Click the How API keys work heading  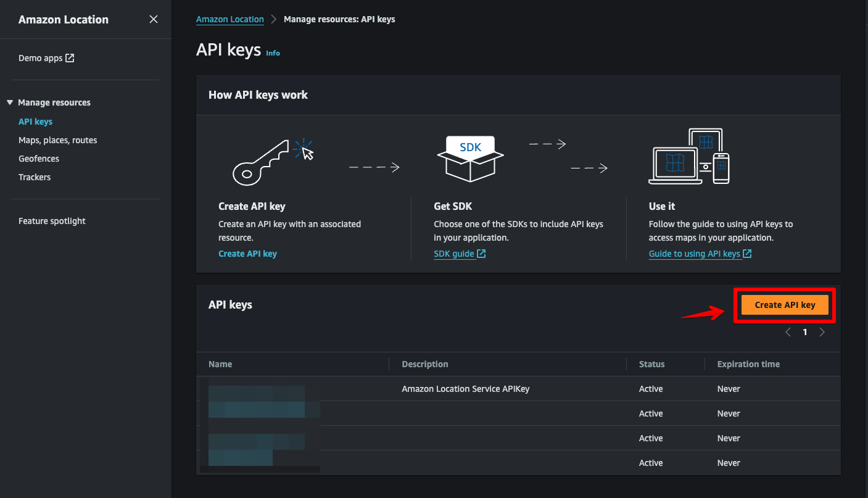(x=258, y=95)
